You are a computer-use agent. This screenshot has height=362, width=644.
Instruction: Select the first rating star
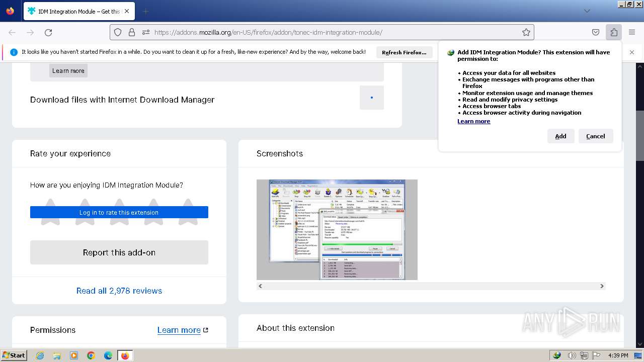(50, 211)
